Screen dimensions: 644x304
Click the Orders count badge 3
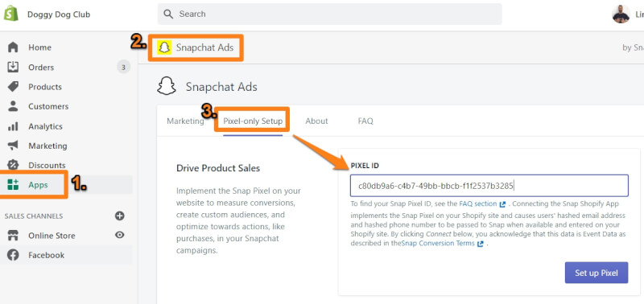(124, 67)
